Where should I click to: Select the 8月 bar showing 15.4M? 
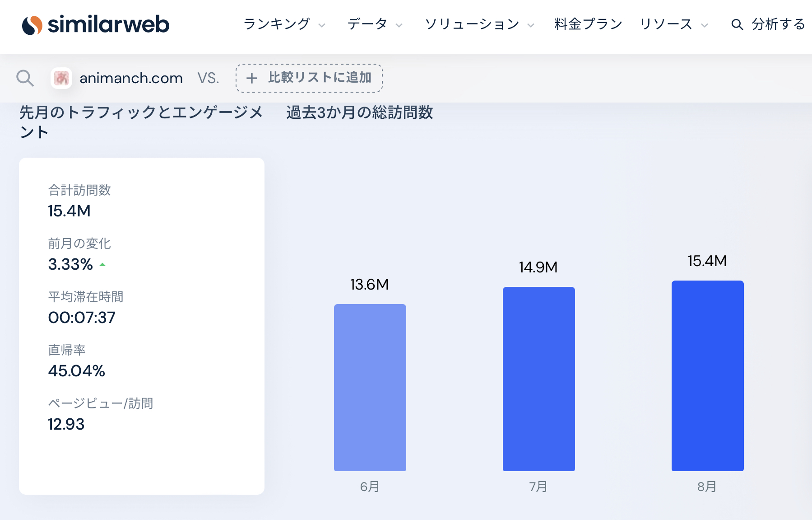pos(708,375)
